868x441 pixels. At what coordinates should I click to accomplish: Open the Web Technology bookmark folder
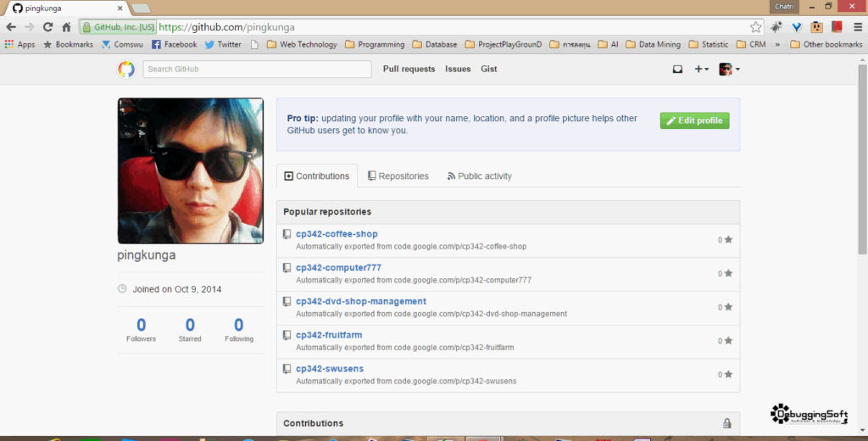[x=302, y=44]
